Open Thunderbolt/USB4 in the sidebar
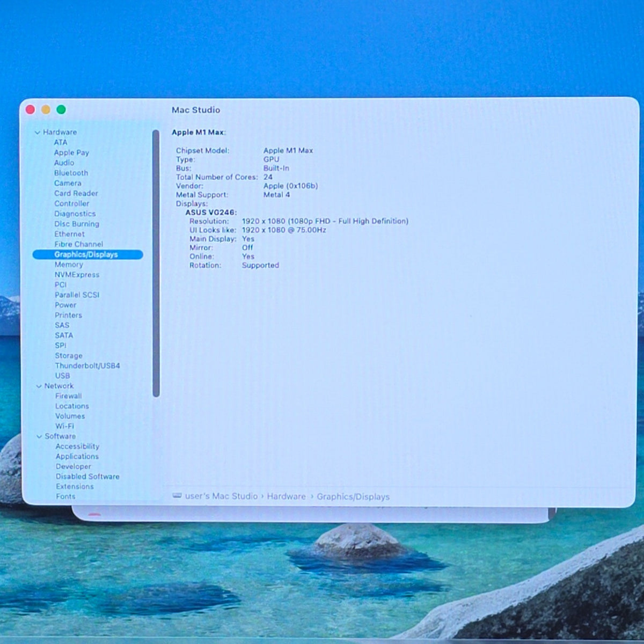This screenshot has height=644, width=644. (x=87, y=366)
